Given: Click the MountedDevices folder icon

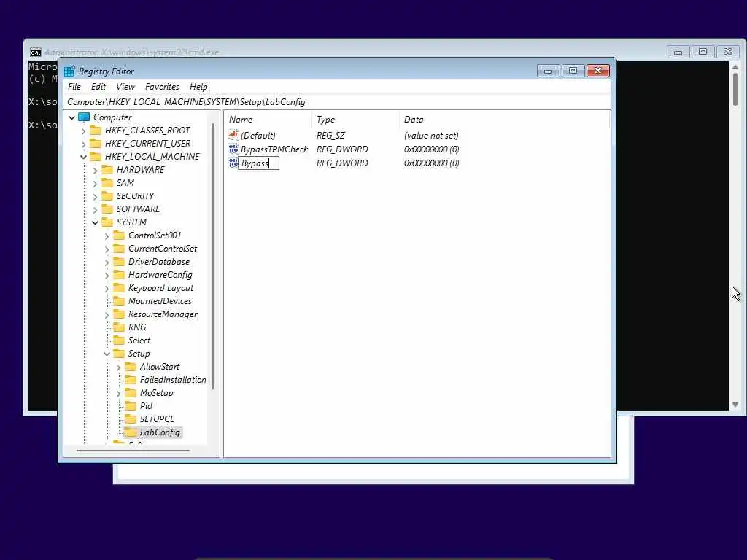Looking at the screenshot, I should click(x=119, y=301).
